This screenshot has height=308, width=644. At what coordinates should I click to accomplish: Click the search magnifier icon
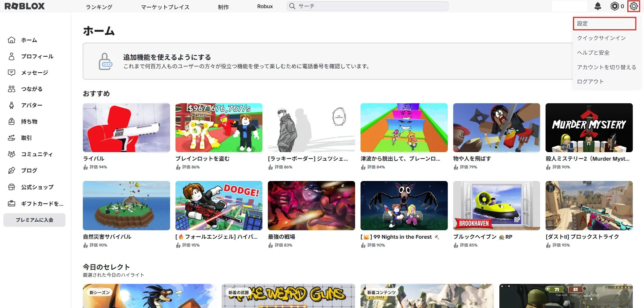(292, 6)
